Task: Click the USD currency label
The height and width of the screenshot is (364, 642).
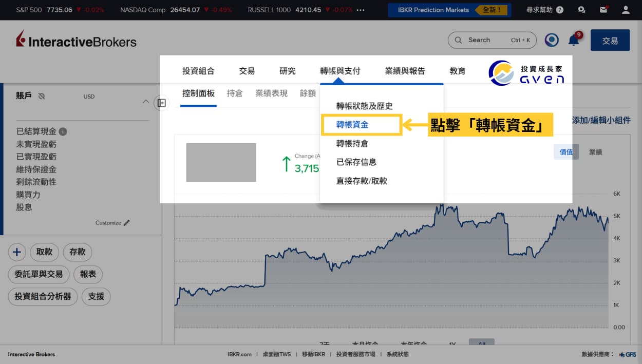Action: coord(89,97)
